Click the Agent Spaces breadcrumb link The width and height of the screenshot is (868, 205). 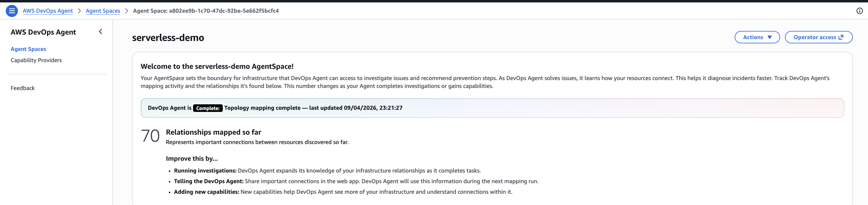103,11
